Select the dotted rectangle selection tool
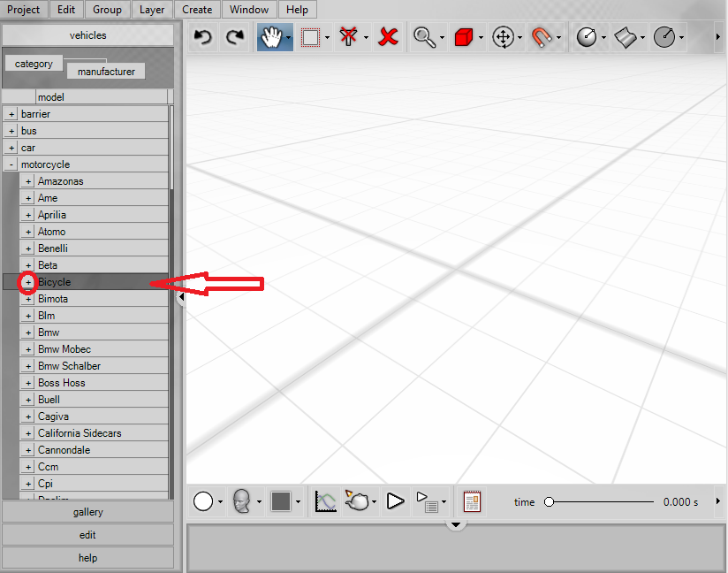 point(311,37)
